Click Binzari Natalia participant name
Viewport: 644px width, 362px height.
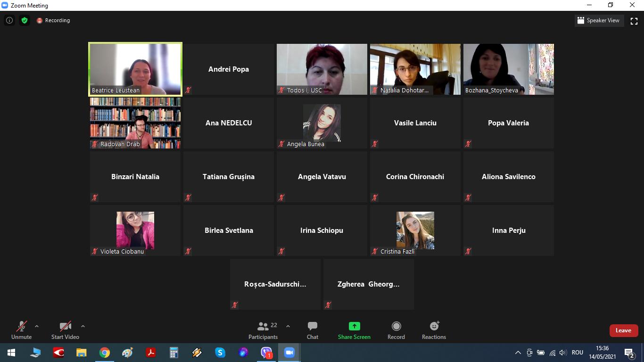[135, 177]
